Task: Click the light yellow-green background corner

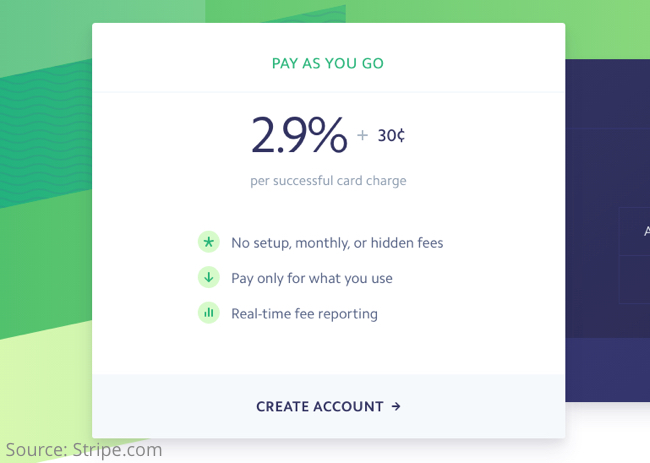Action: point(40,390)
